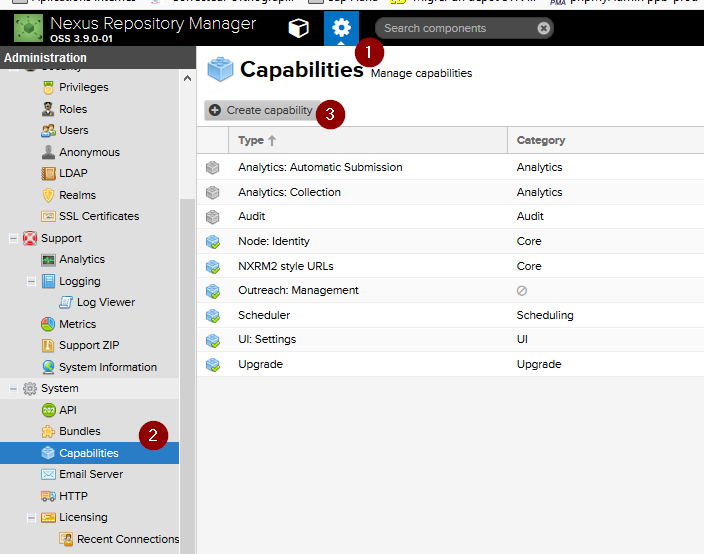Image resolution: width=704 pixels, height=554 pixels.
Task: Open System Information item
Action: (x=108, y=367)
